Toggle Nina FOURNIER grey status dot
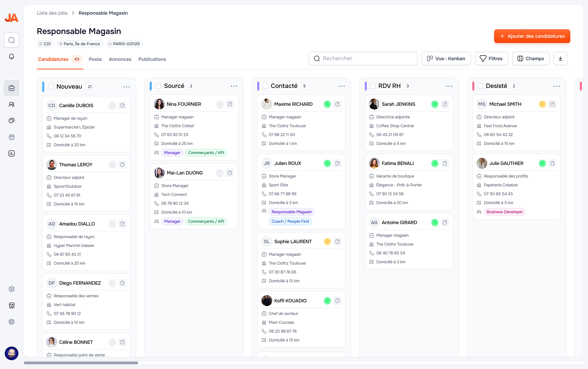Viewport: 588px width, 369px height. pos(220,104)
